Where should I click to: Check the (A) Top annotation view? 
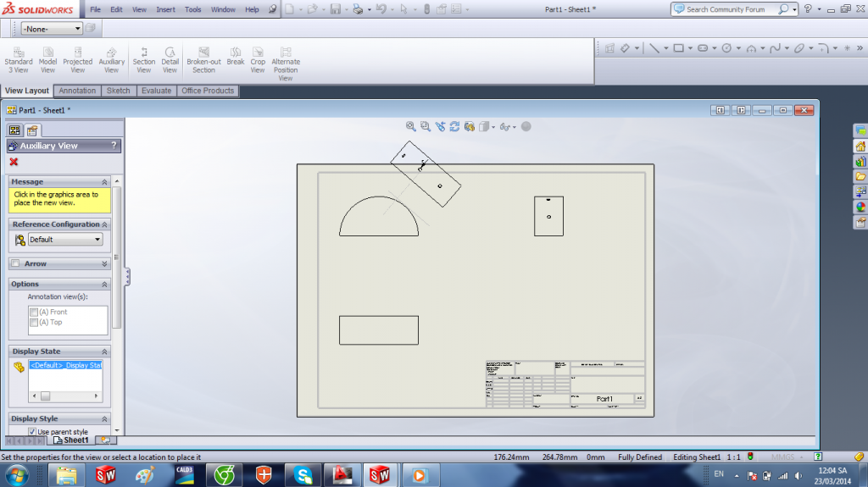[x=34, y=322]
